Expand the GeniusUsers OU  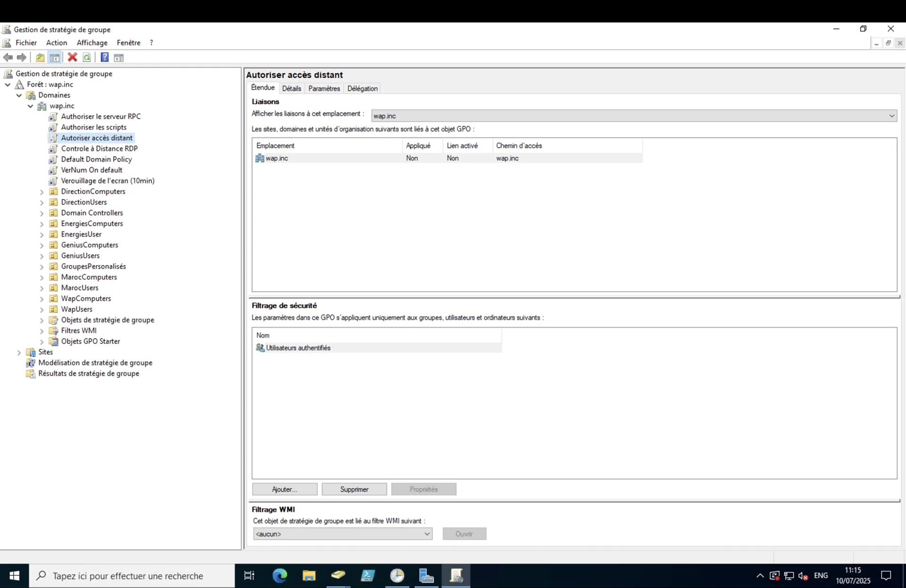click(x=42, y=256)
